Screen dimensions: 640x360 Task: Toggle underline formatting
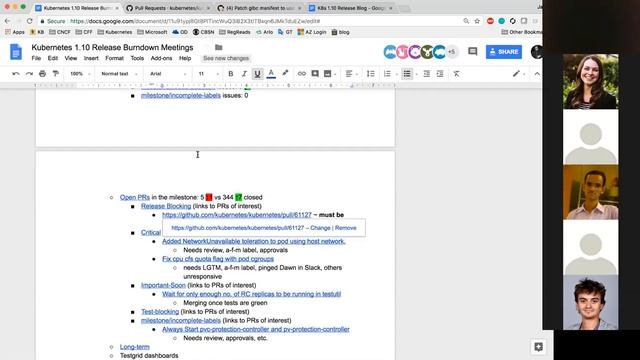pos(257,74)
